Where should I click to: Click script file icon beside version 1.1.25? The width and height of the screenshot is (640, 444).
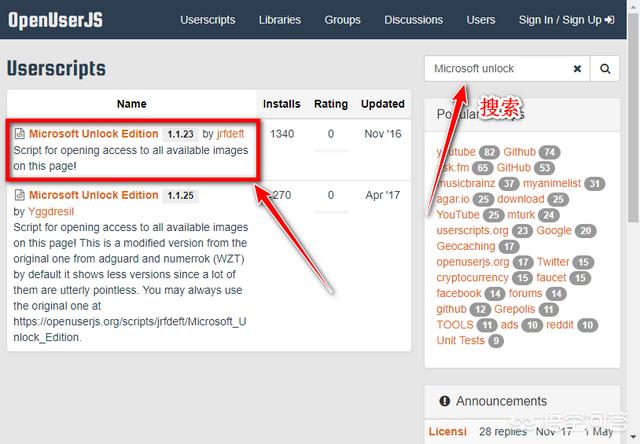tap(19, 195)
